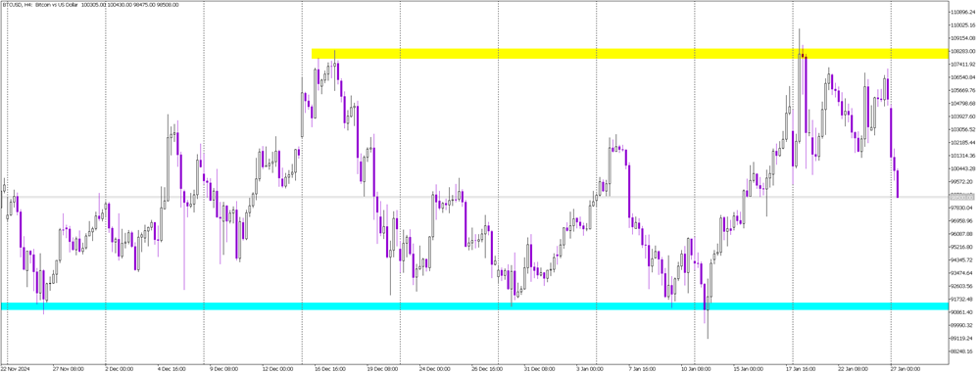The width and height of the screenshot is (980, 374).
Task: Click the 100443.28 price axis label
Action: click(962, 168)
